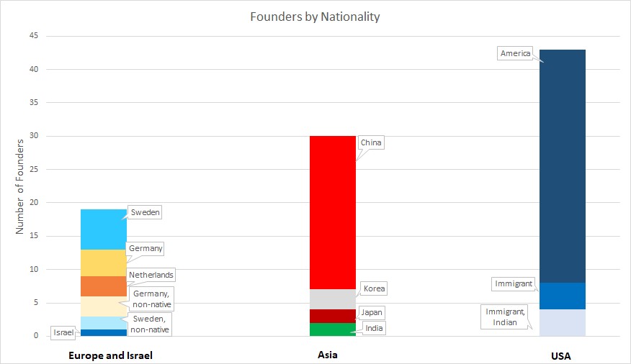Select the USA category axis label
Image resolution: width=631 pixels, height=364 pixels.
pyautogui.click(x=561, y=356)
